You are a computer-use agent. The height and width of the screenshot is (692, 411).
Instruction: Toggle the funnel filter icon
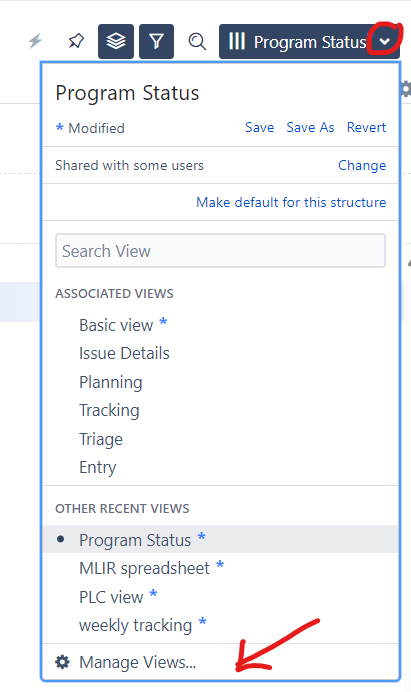pos(156,41)
